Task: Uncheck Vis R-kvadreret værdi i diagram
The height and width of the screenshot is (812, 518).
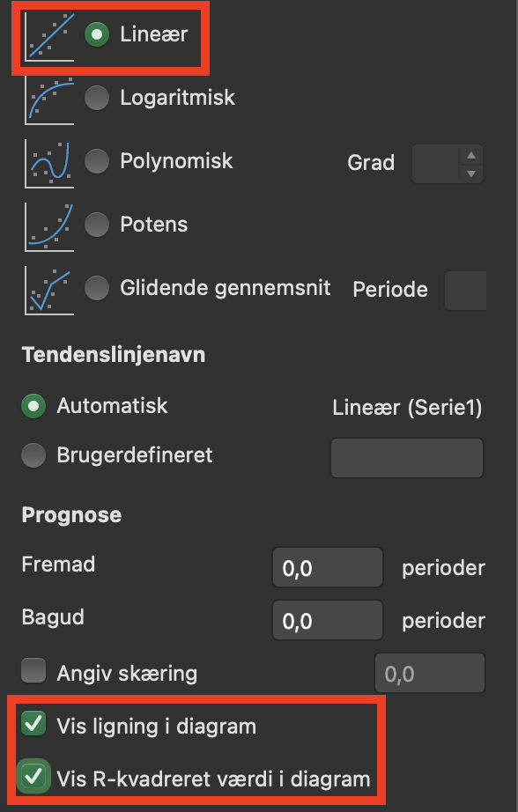Action: [x=33, y=776]
